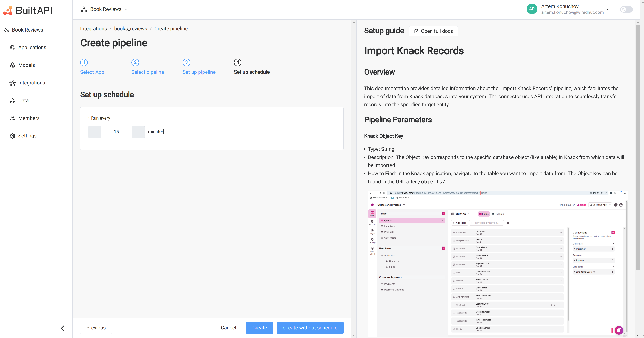Open the Models section
The image size is (644, 338).
click(26, 65)
